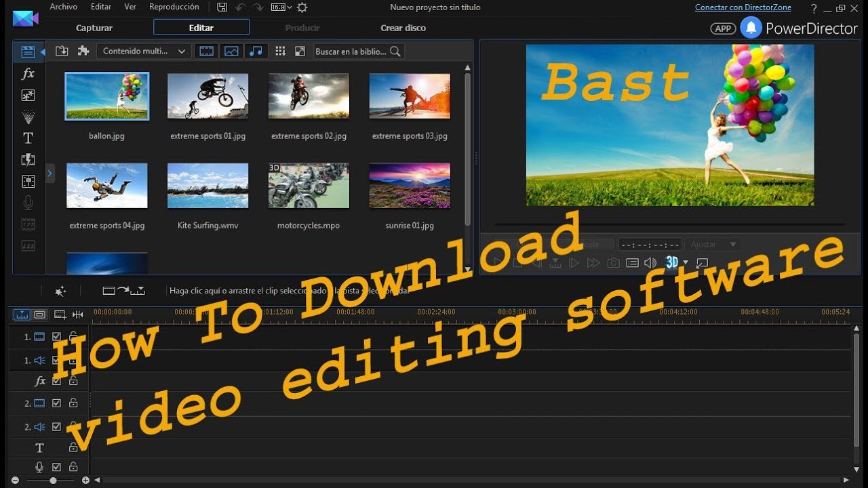
Task: Switch library to grid icon view
Action: 280,51
